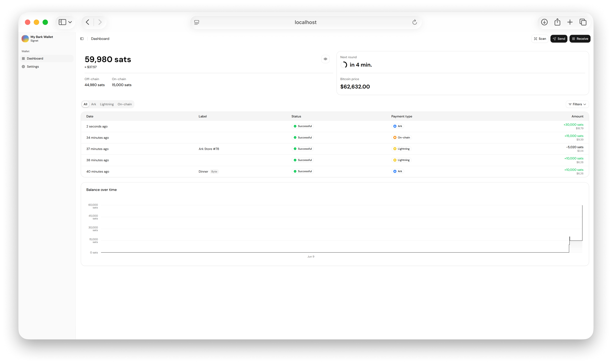Click the Ark Store #78 label
Viewport: 612px width, 364px height.
209,149
